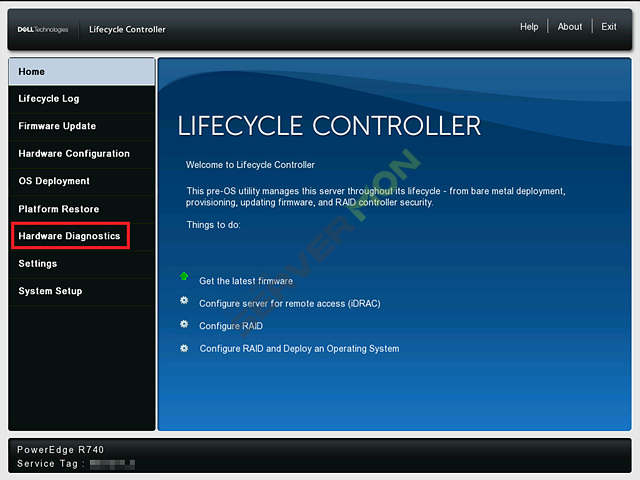This screenshot has height=480, width=640.
Task: Click gear icon beside Configure server for remote access
Action: [x=184, y=300]
